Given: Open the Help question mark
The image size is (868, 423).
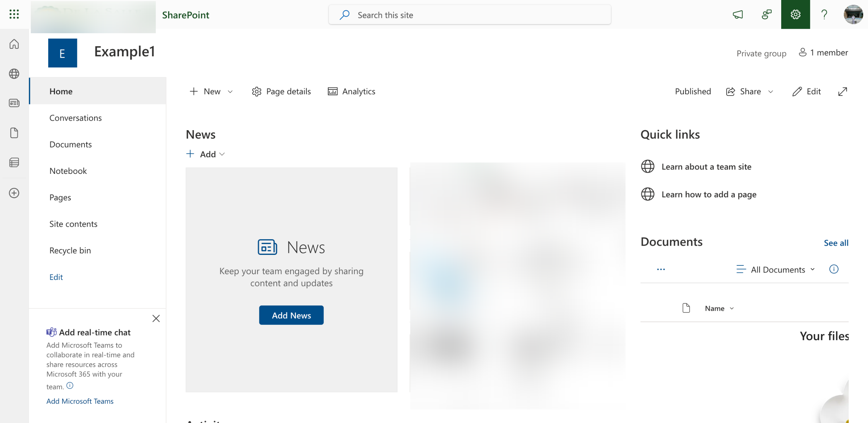Looking at the screenshot, I should pyautogui.click(x=824, y=15).
